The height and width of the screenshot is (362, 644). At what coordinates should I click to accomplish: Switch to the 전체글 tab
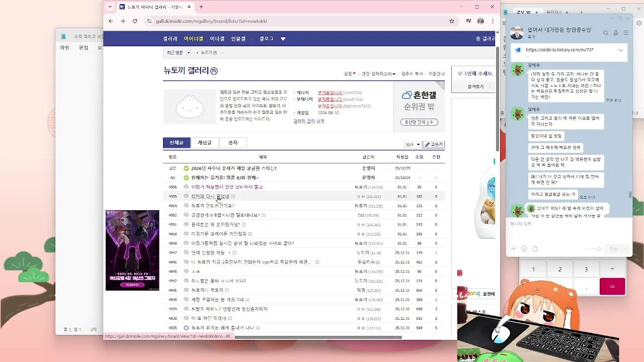[x=177, y=143]
